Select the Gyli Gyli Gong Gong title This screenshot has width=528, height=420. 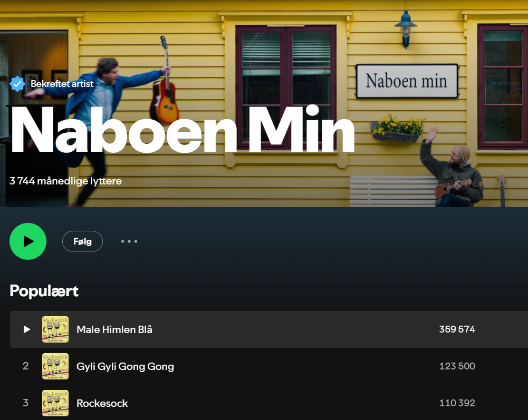(125, 366)
